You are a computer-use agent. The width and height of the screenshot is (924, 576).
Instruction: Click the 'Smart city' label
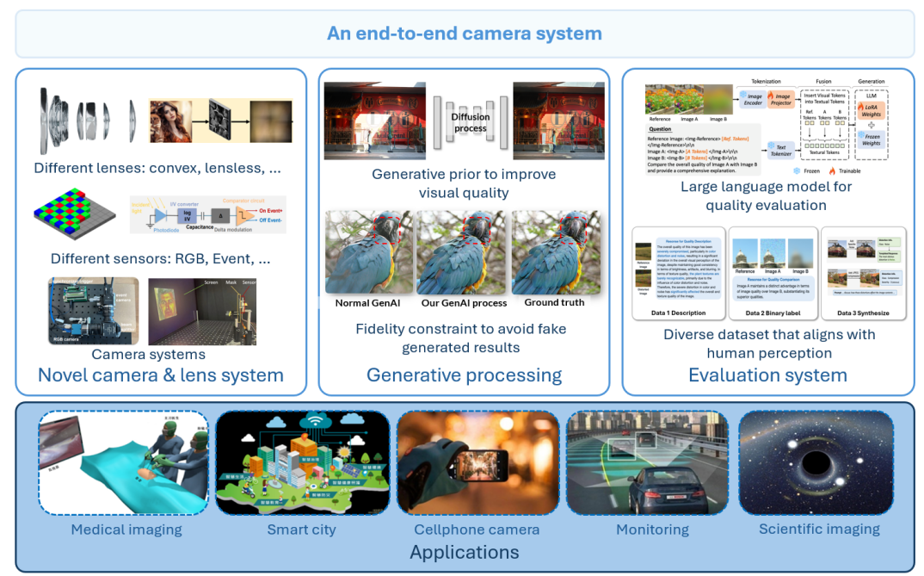[302, 530]
